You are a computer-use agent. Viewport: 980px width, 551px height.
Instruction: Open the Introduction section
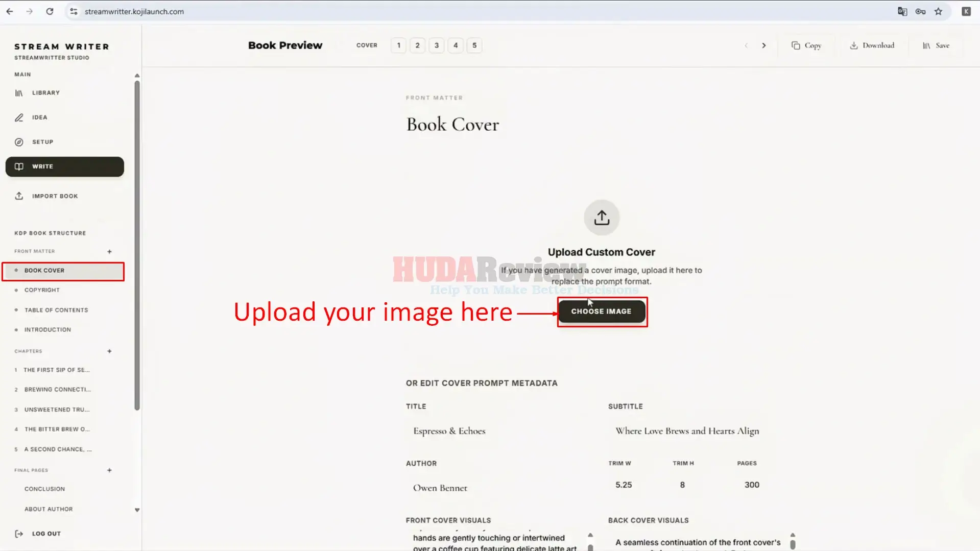pyautogui.click(x=47, y=330)
